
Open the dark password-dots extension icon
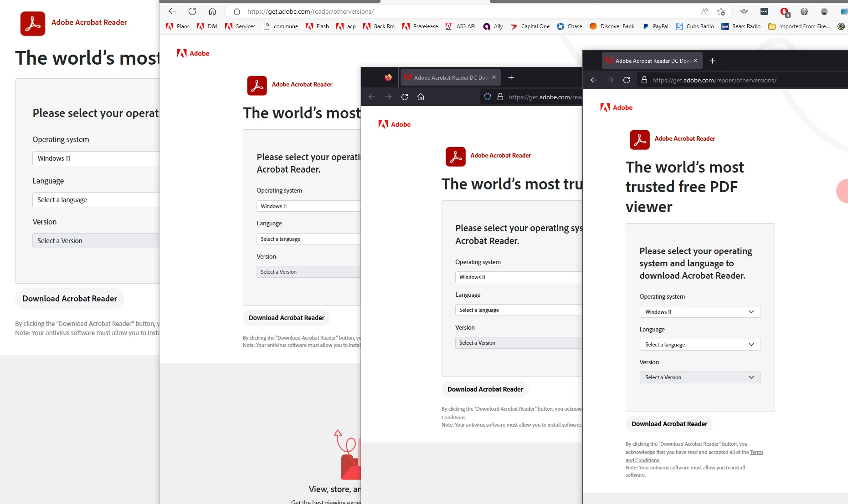[764, 11]
